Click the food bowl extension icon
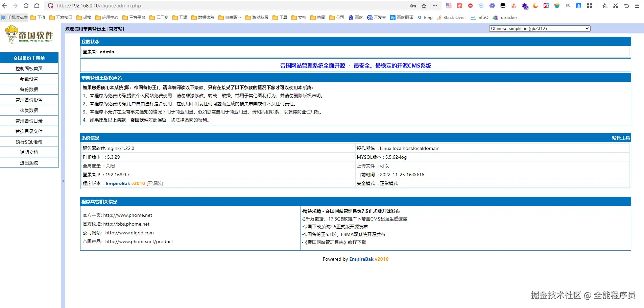 (557, 6)
